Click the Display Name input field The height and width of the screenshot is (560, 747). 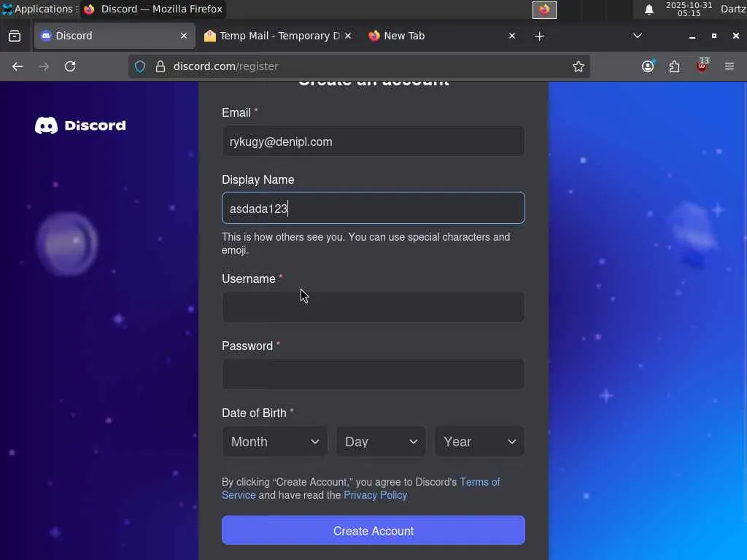pyautogui.click(x=373, y=208)
